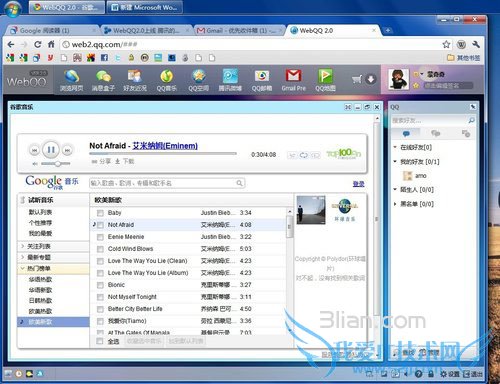
Task: Launch the QQ音乐 app icon
Action: [167, 81]
